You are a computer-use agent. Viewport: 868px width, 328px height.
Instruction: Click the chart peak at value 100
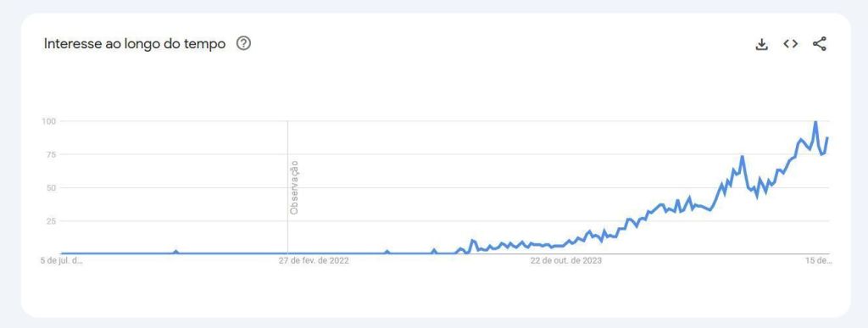click(x=815, y=122)
